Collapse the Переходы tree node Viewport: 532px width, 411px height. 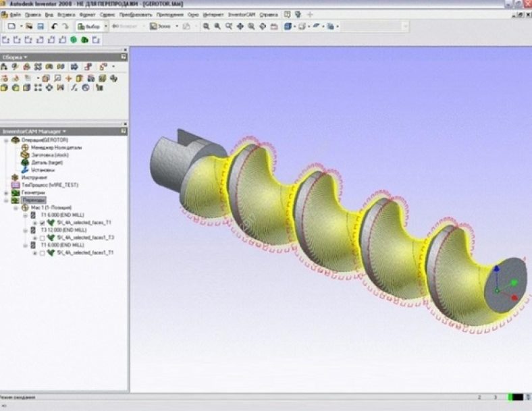(x=6, y=200)
